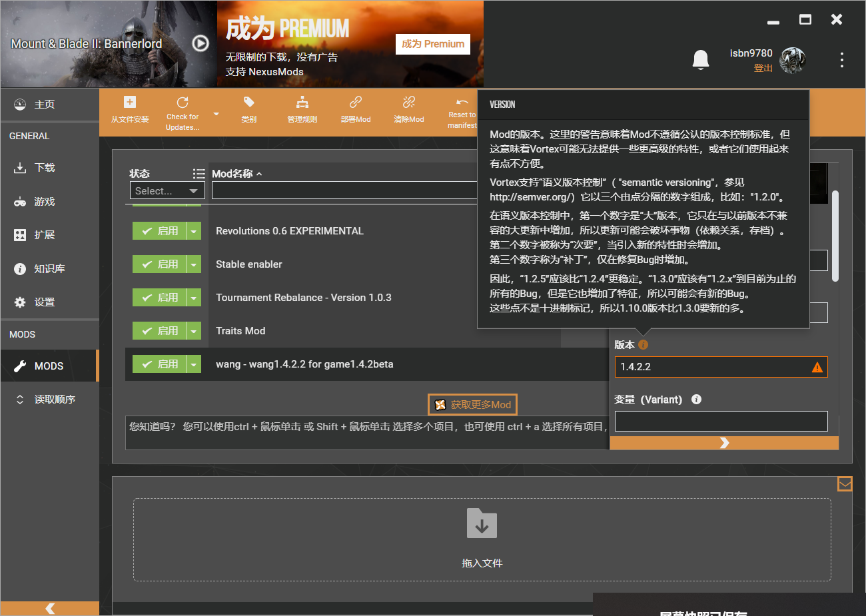Image resolution: width=866 pixels, height=616 pixels.
Task: Open notifications bell
Action: [700, 60]
